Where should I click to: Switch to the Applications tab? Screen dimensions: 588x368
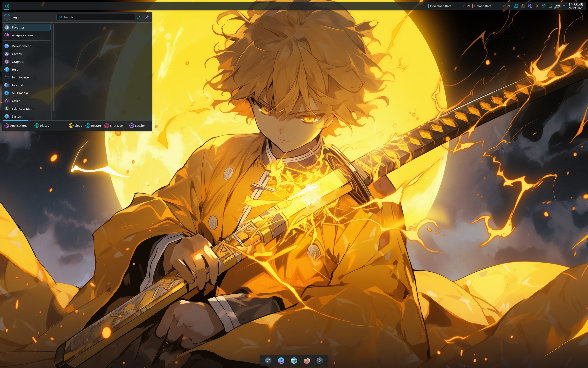16,126
